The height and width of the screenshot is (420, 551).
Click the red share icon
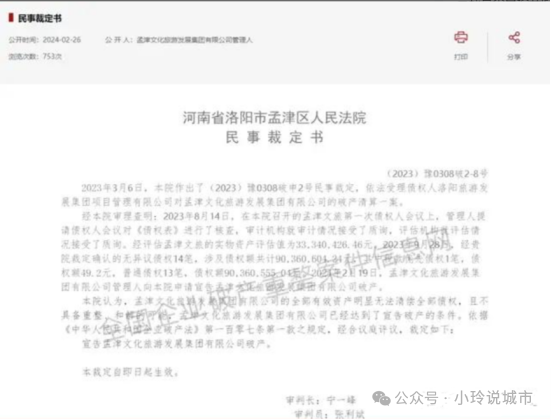click(514, 37)
